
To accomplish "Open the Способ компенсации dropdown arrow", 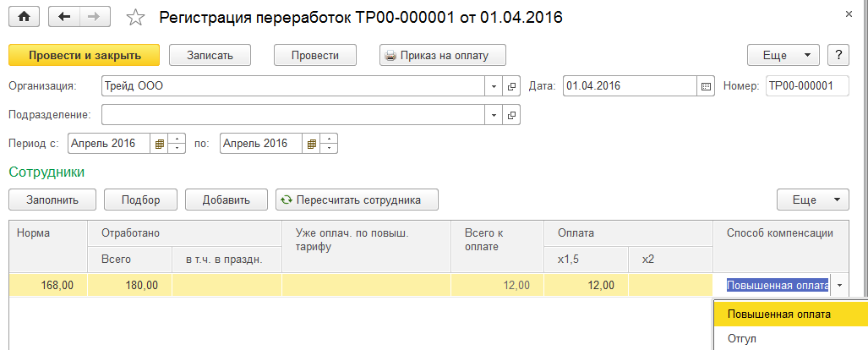I will pos(840,286).
